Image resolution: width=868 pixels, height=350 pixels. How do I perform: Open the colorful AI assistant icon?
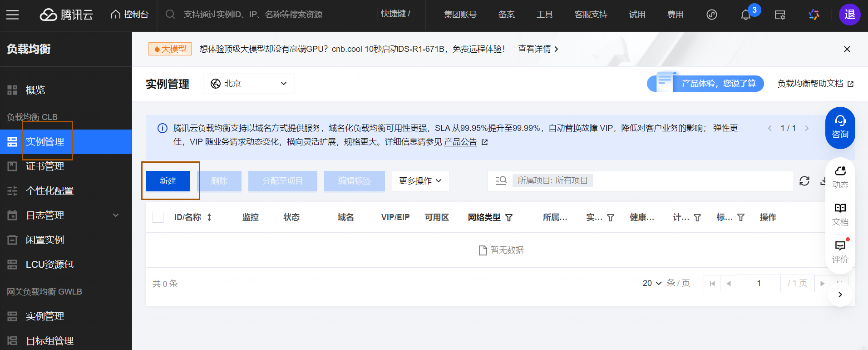point(814,15)
